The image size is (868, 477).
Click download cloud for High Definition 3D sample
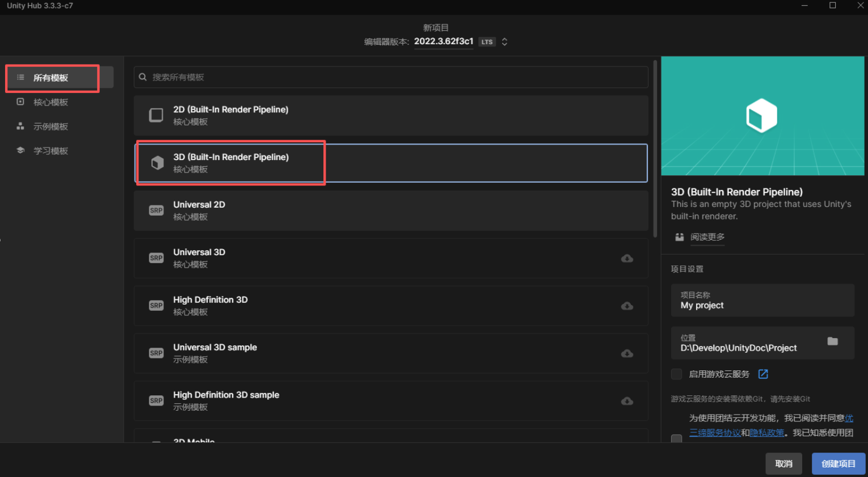[627, 401]
